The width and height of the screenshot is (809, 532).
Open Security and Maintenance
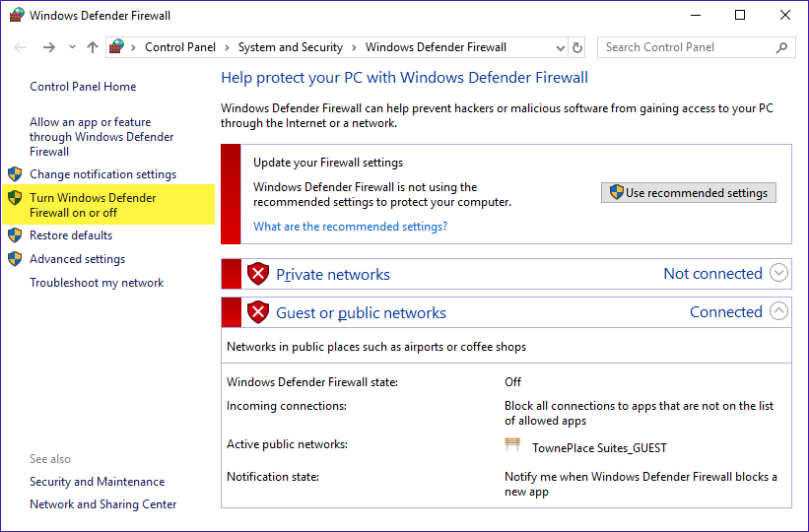97,482
